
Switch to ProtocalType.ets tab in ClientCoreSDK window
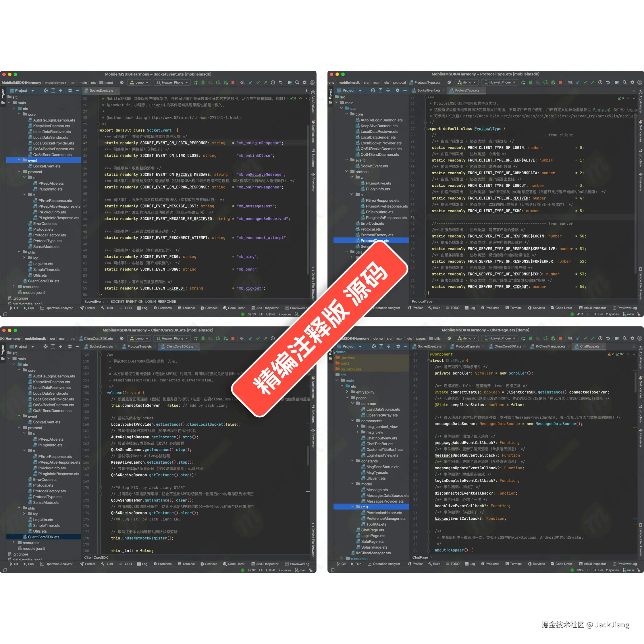click(139, 347)
